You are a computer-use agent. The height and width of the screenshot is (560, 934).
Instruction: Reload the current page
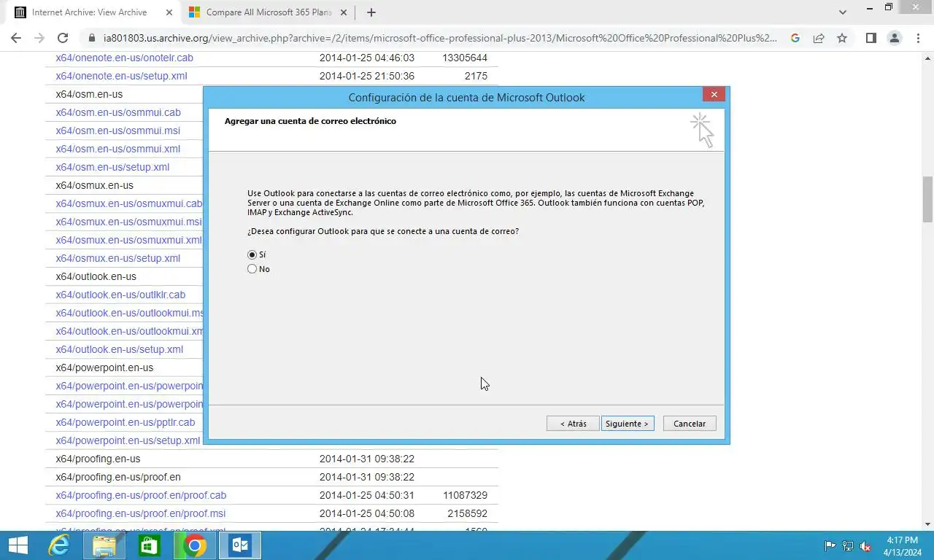point(63,38)
